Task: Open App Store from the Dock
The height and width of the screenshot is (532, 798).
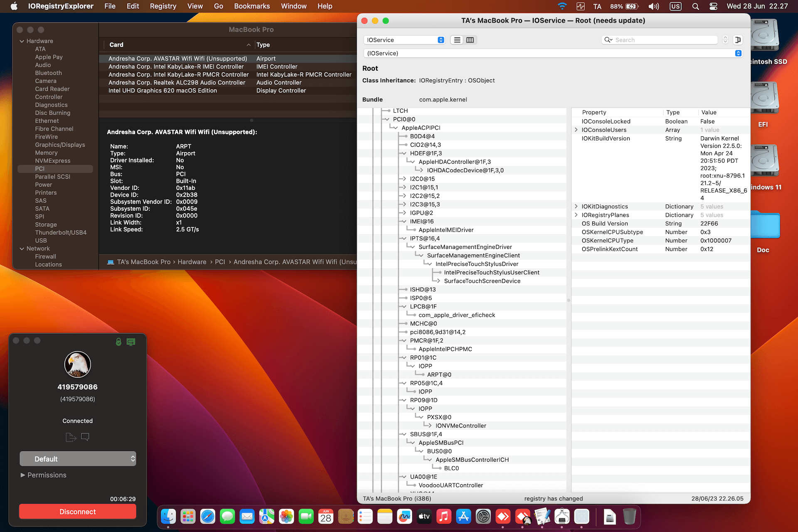Action: point(463,517)
